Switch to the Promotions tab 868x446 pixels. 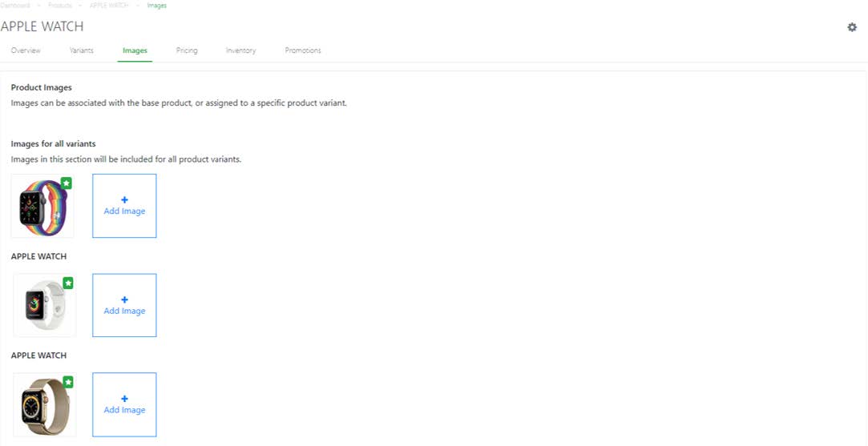point(303,50)
